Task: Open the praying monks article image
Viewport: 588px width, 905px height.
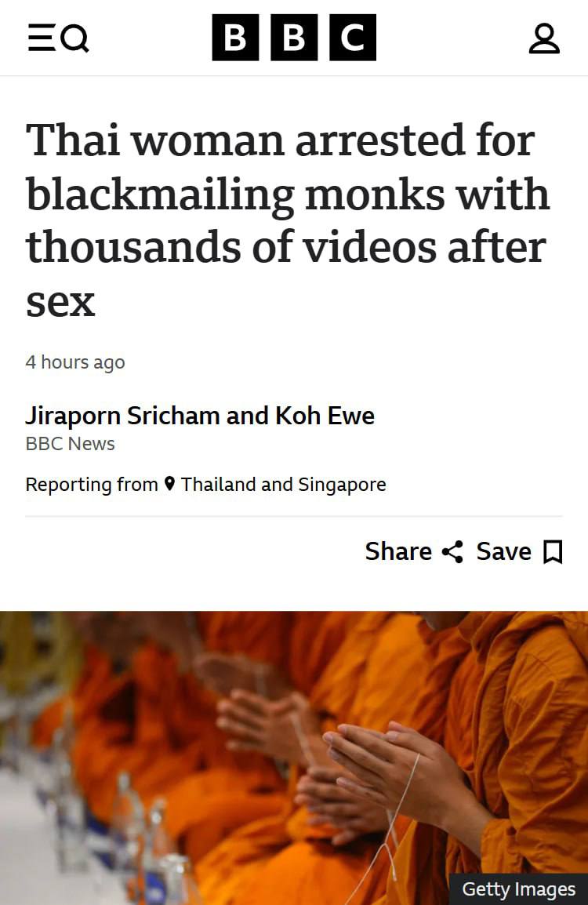Action: 294,758
